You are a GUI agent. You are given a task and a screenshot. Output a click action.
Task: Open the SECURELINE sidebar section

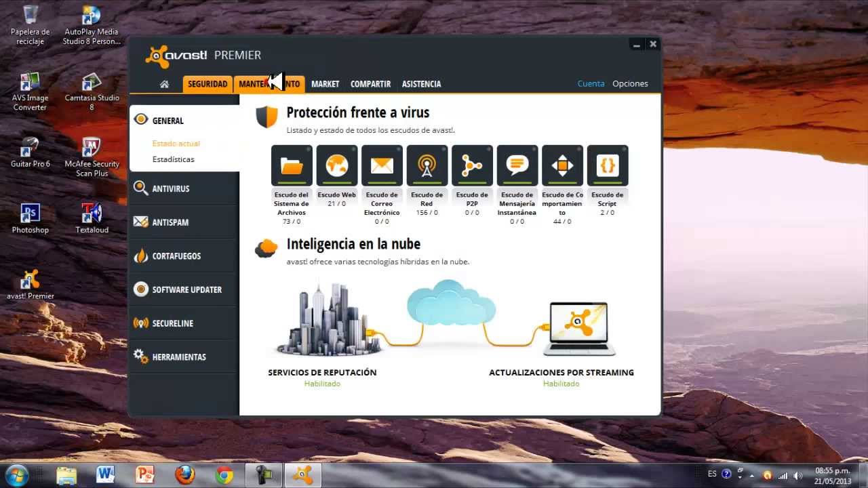[x=184, y=323]
